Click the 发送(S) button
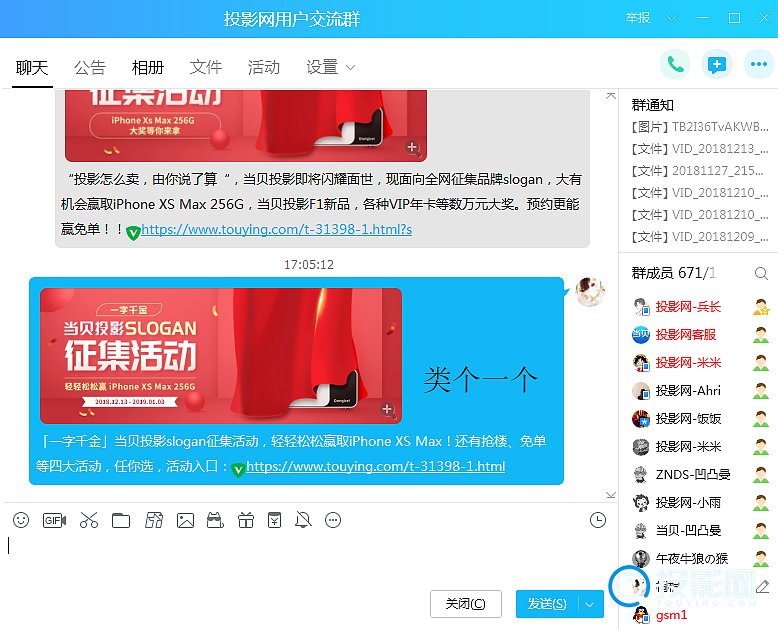778x630 pixels. (547, 604)
